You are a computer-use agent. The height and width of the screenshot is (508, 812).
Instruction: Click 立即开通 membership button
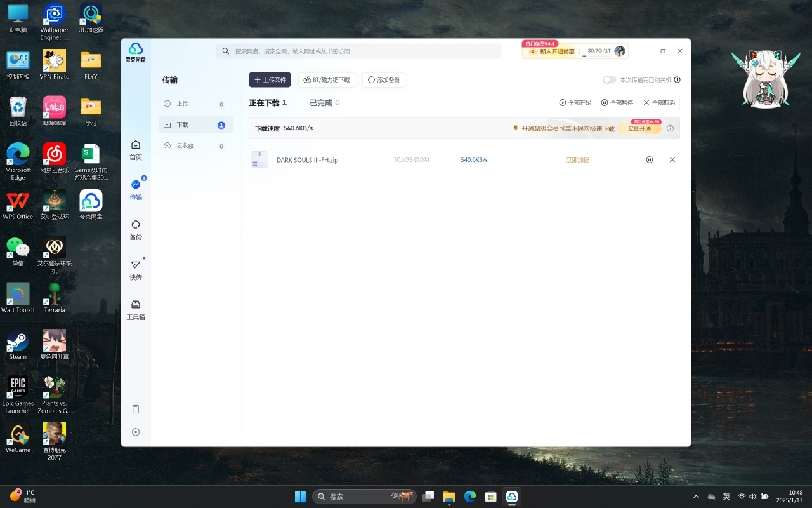[x=639, y=128]
